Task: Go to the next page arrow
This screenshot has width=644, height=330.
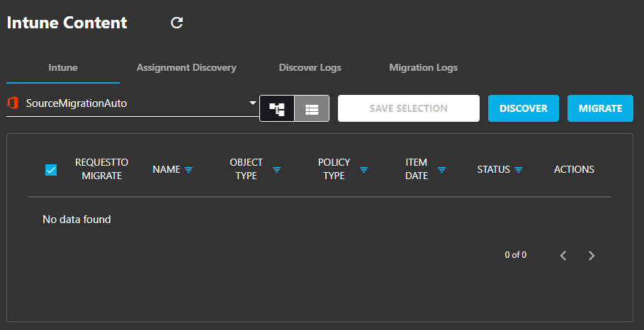Action: click(x=592, y=256)
